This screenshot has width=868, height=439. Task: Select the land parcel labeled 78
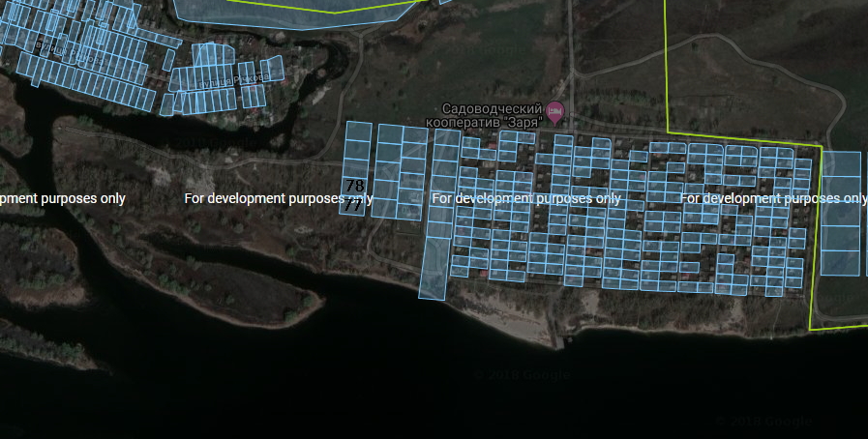click(354, 186)
